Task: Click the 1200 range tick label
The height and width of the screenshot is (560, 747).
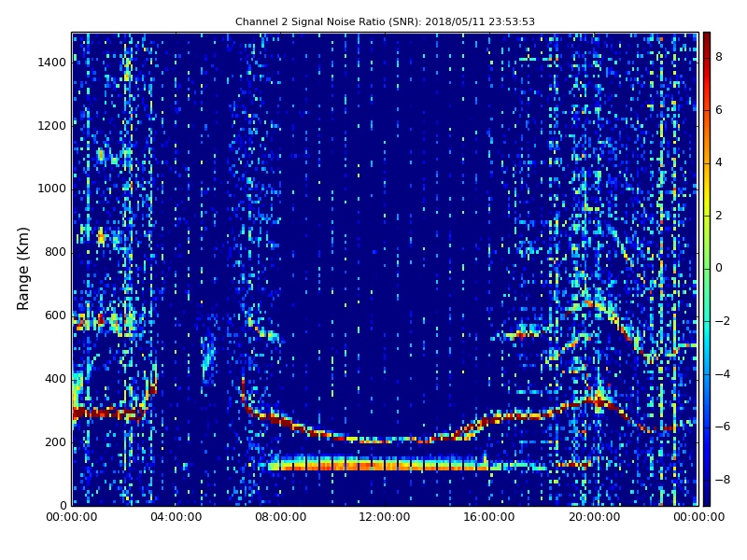Action: pos(52,126)
